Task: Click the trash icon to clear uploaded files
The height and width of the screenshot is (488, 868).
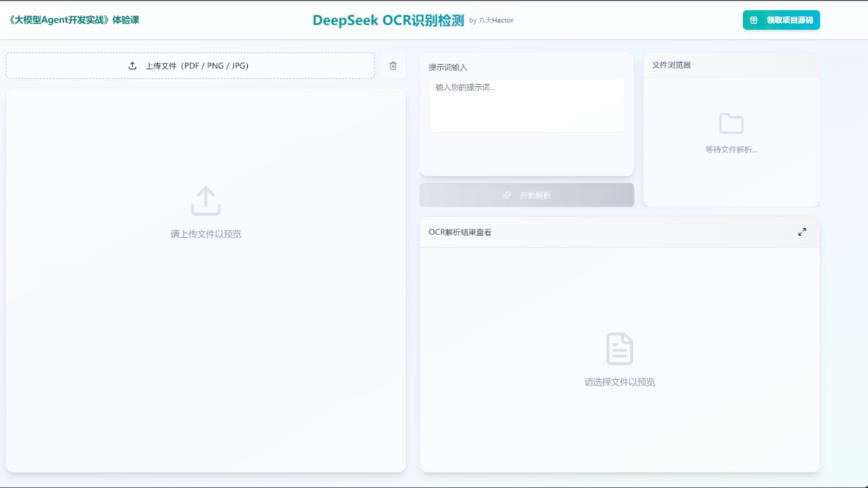Action: pos(393,66)
